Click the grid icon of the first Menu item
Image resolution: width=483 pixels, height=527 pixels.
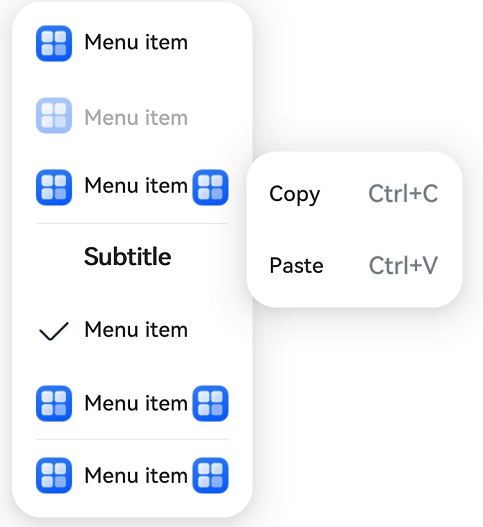(54, 43)
